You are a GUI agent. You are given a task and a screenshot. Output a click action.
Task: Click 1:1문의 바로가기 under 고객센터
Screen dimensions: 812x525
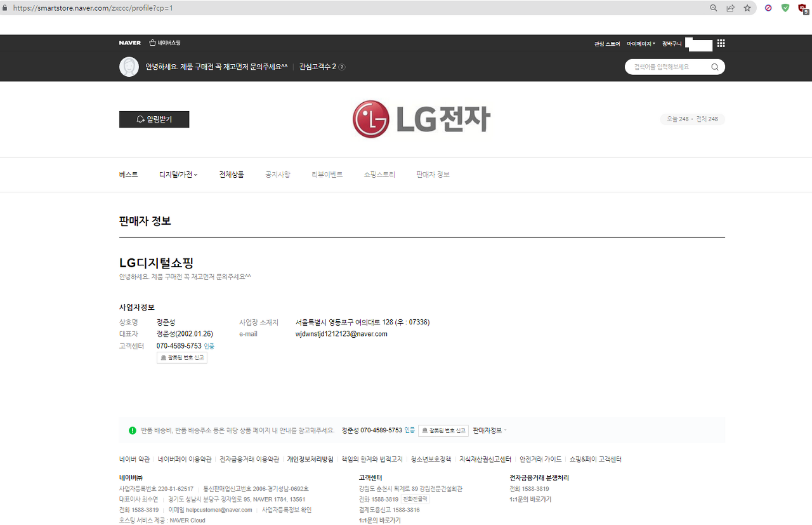pyautogui.click(x=380, y=520)
